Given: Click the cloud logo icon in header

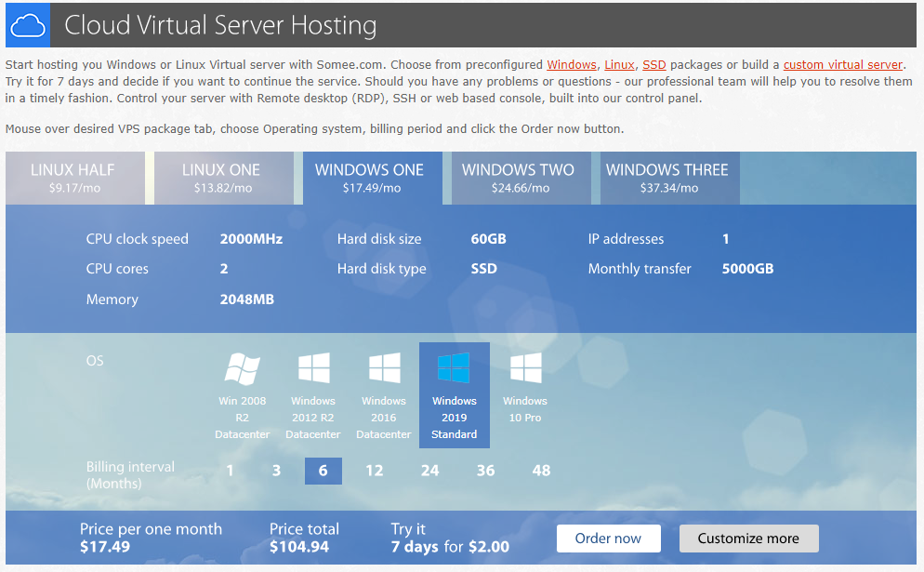Looking at the screenshot, I should pyautogui.click(x=28, y=25).
